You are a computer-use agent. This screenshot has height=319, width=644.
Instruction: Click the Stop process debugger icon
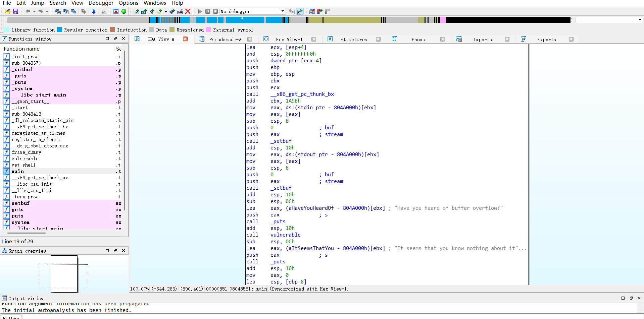(x=215, y=11)
